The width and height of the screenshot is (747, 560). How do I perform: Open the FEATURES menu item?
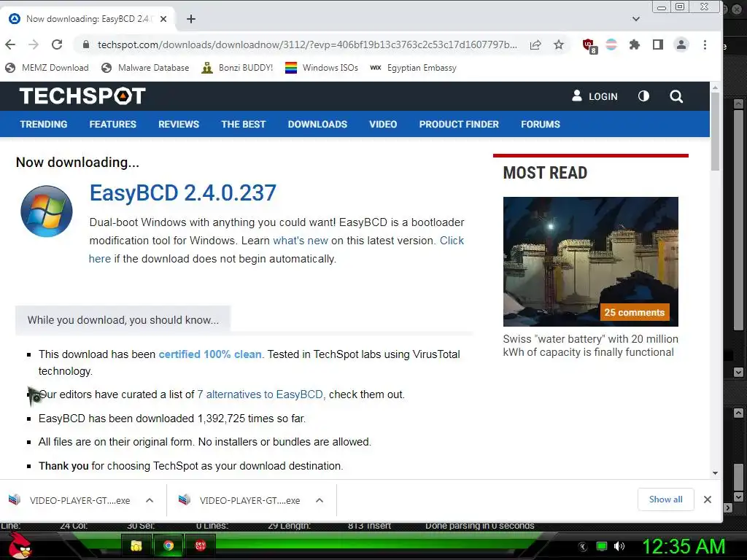click(113, 124)
